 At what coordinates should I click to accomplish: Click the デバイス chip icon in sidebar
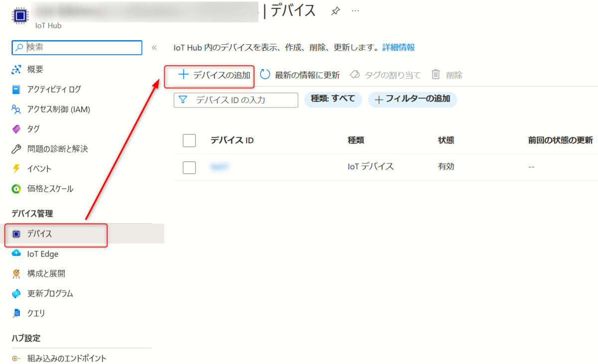pos(17,234)
